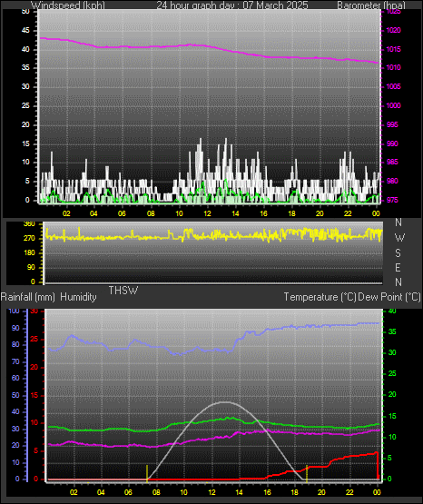Click the 25 red rainfall axis value
Image resolution: width=423 pixels, height=504 pixels.
[x=34, y=339]
